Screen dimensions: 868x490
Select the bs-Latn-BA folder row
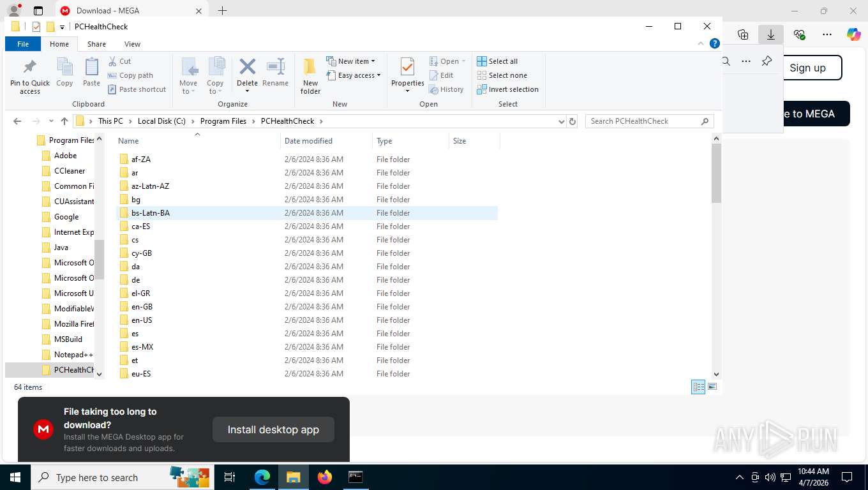[307, 213]
